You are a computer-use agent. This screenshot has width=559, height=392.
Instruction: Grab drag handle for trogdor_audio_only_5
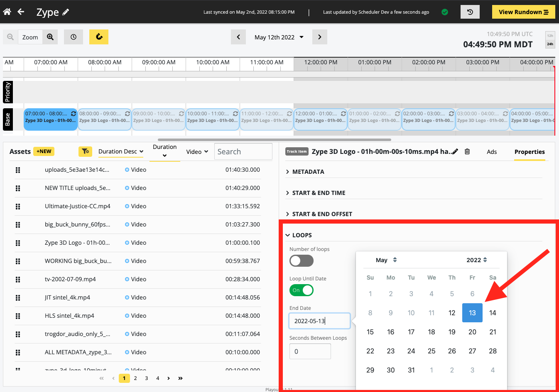(x=18, y=334)
